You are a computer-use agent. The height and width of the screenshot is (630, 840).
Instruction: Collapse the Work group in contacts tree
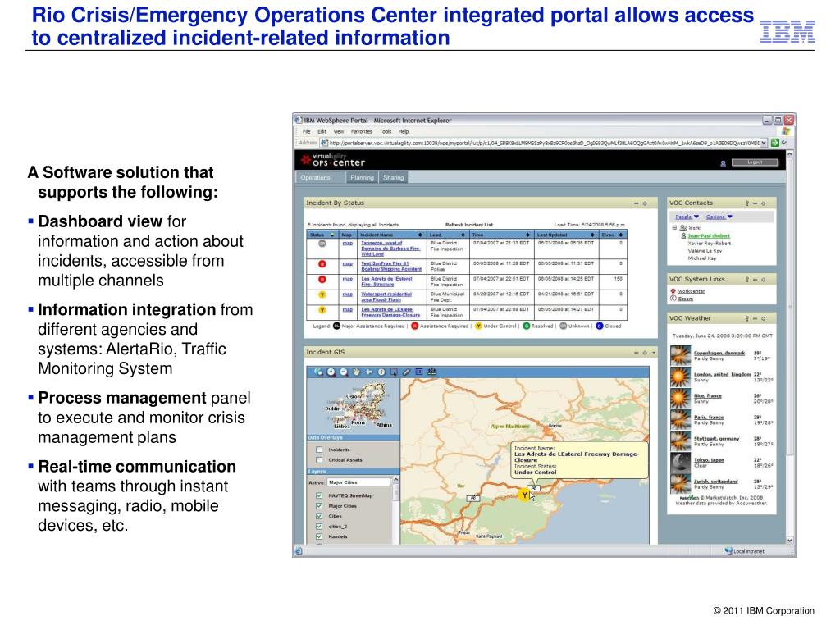point(674,228)
